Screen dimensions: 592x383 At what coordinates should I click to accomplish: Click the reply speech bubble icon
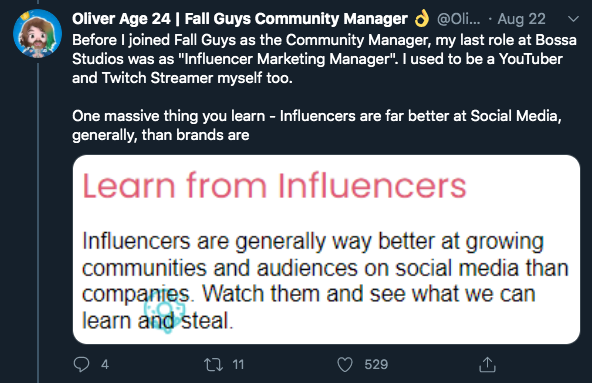point(81,364)
